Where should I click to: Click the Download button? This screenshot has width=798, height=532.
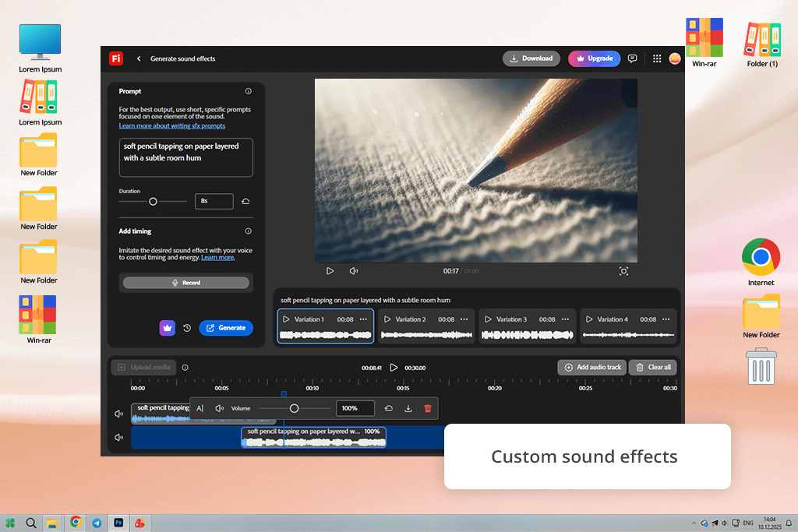[x=531, y=58]
